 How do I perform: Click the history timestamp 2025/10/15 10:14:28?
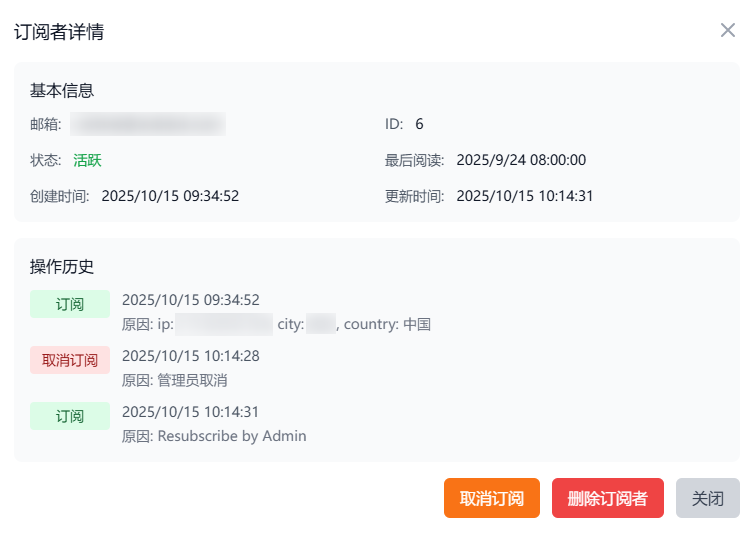pos(191,356)
